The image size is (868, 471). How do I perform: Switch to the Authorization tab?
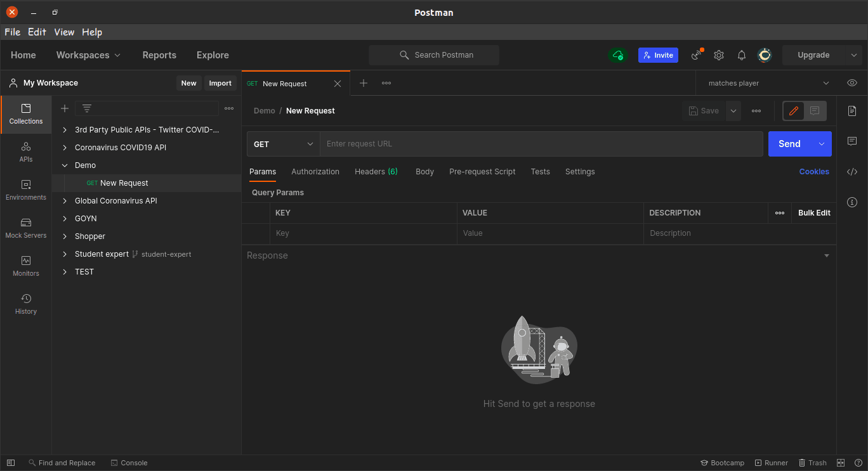tap(315, 172)
